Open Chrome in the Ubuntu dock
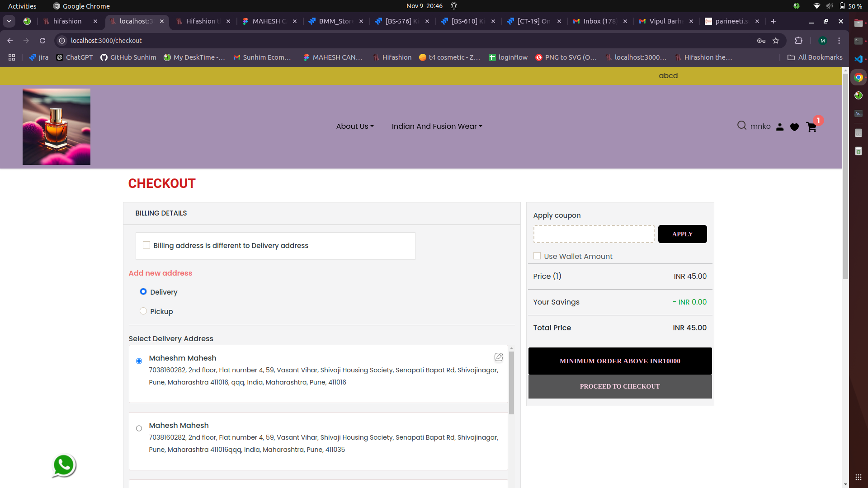The height and width of the screenshot is (488, 868). pyautogui.click(x=859, y=77)
